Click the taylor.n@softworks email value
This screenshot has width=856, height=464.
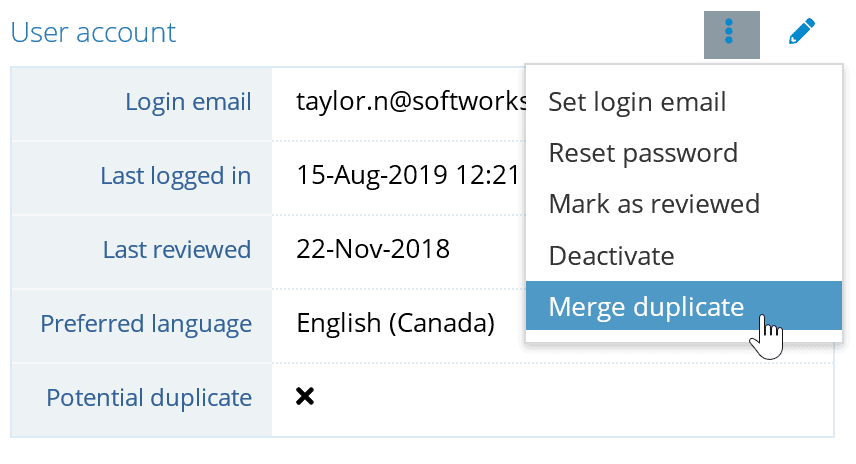point(412,102)
